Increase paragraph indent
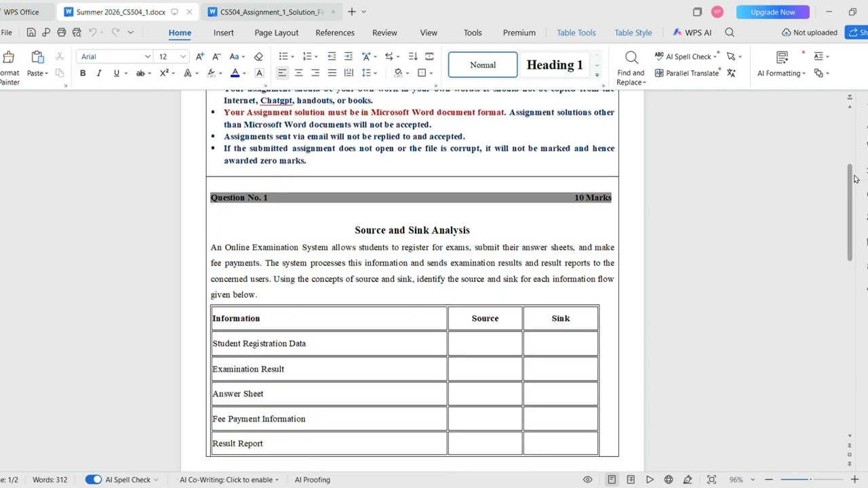The width and height of the screenshot is (868, 488). pyautogui.click(x=348, y=56)
